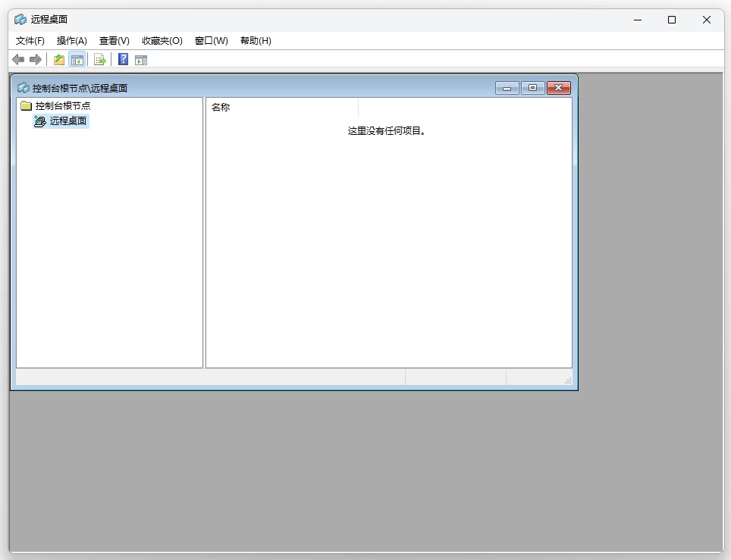Open Help via the question mark icon

click(x=123, y=60)
